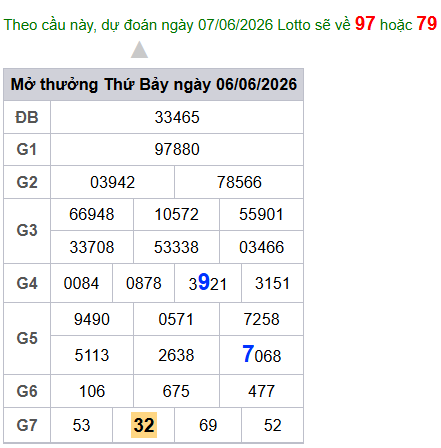Select G5 number 7258
This screenshot has height=448, width=441.
[x=261, y=319]
